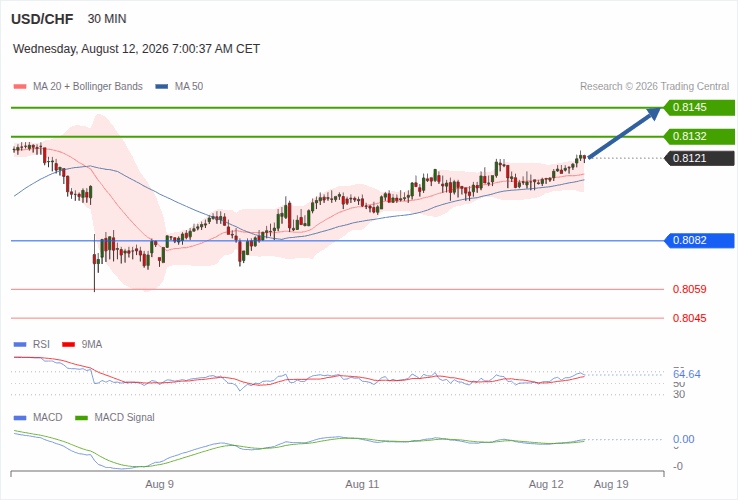
Task: Click the Aug 19 date axis label
Action: click(x=611, y=484)
